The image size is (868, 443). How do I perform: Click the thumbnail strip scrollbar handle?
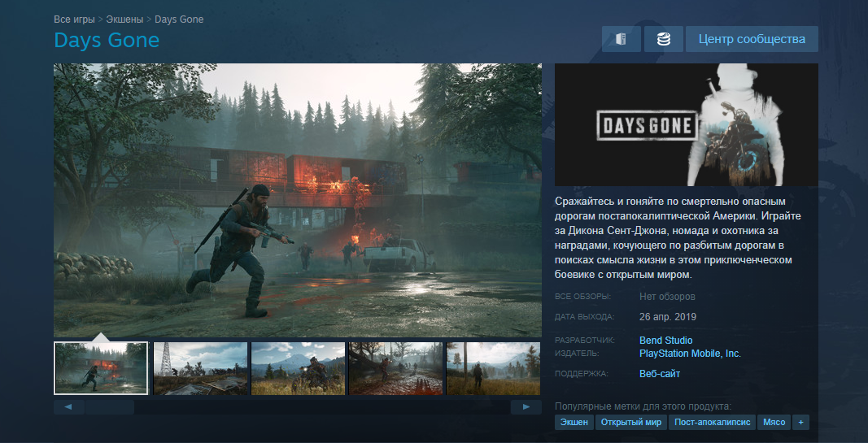click(110, 407)
